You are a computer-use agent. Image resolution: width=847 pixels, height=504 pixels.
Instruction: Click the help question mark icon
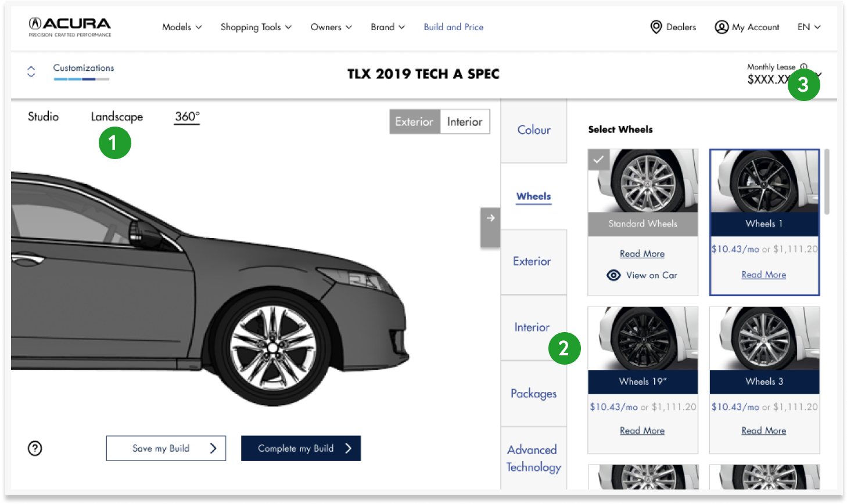[x=35, y=448]
